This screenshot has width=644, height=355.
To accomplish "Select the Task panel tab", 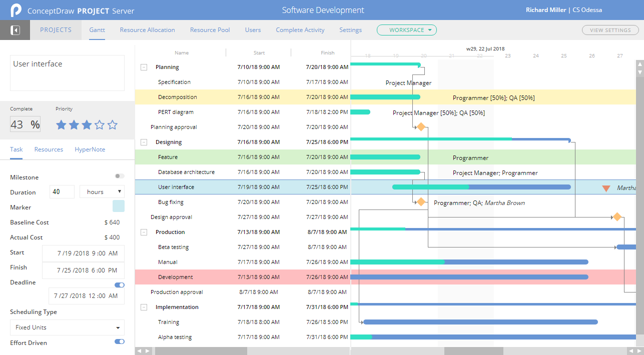I will pyautogui.click(x=16, y=149).
